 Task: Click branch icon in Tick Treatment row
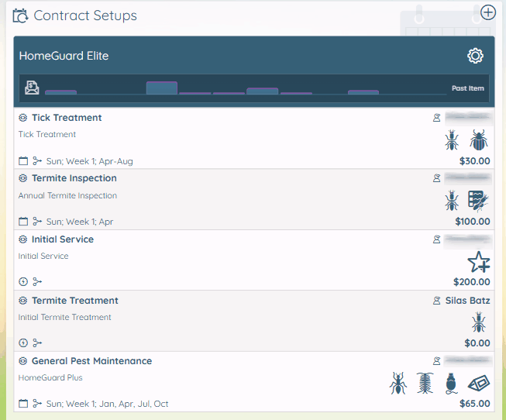[x=37, y=160]
